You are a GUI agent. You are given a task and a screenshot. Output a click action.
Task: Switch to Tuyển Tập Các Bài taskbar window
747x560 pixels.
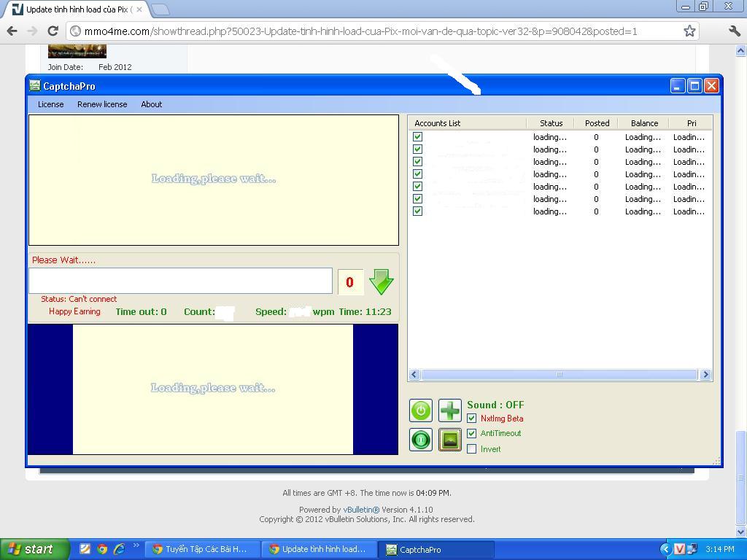click(202, 549)
